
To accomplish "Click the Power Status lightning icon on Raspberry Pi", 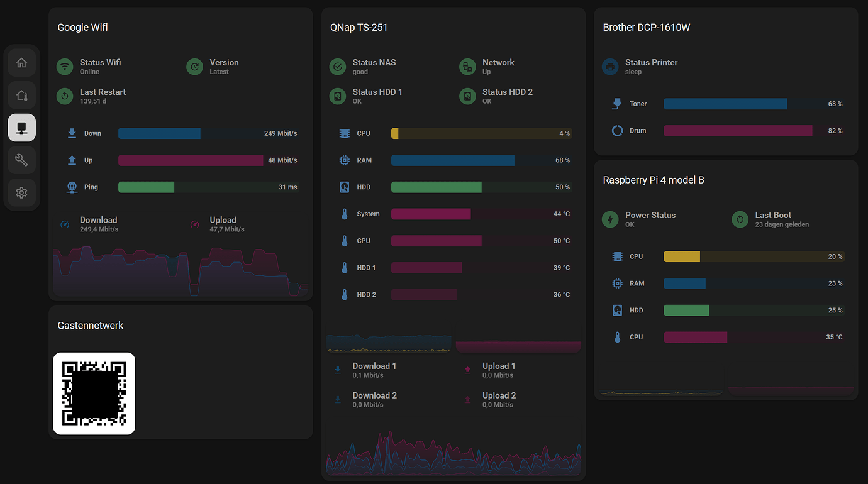I will pos(609,219).
